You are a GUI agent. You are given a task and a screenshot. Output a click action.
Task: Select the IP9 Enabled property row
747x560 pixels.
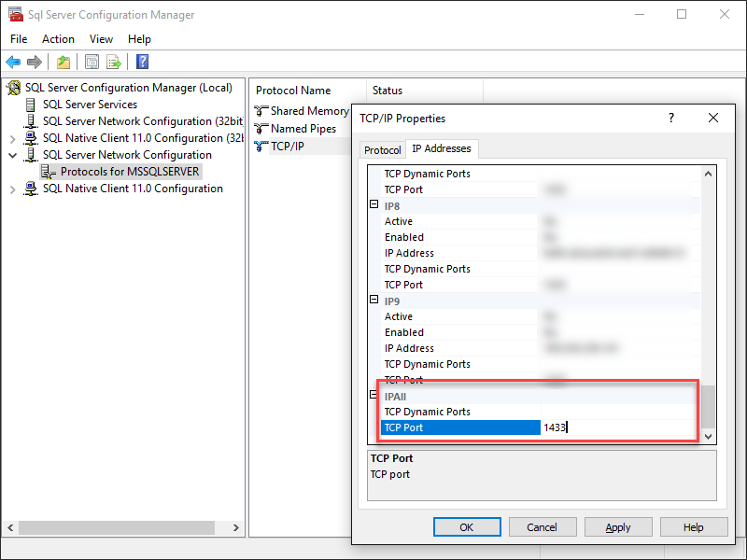tap(543, 332)
